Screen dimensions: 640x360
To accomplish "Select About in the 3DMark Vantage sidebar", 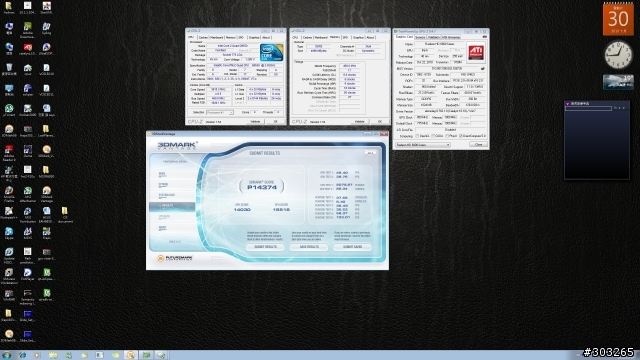I will [172, 228].
